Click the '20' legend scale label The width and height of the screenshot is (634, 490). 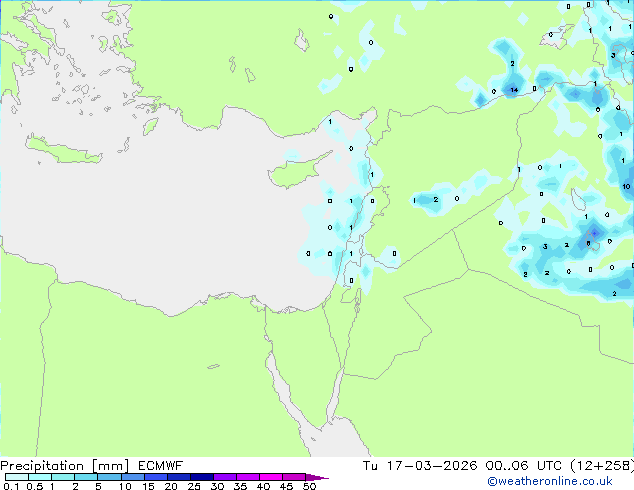pyautogui.click(x=171, y=486)
